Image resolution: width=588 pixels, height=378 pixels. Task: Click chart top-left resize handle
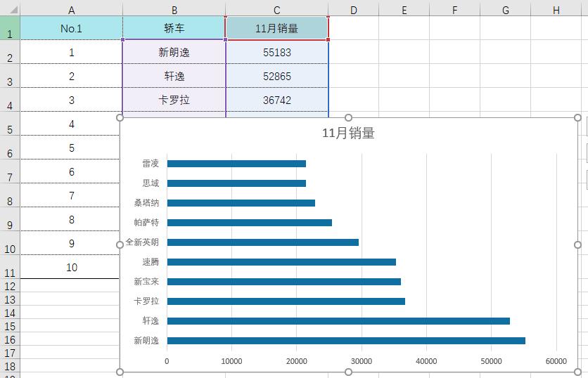120,117
